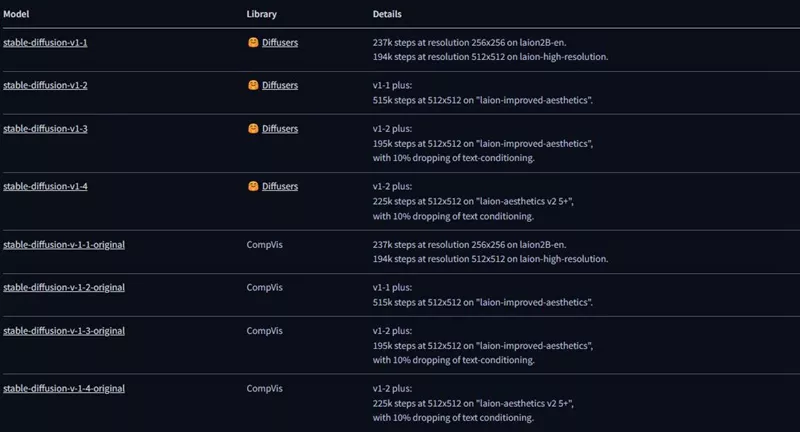
Task: Click the Hugging Face emoji in the stable-diffusion-v1-1 row
Action: point(253,43)
